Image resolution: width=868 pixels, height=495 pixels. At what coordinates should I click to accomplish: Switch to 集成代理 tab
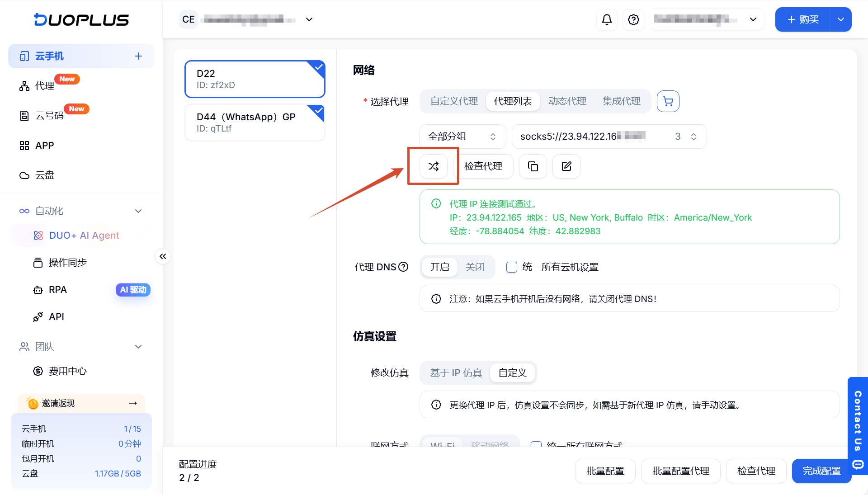click(x=621, y=101)
